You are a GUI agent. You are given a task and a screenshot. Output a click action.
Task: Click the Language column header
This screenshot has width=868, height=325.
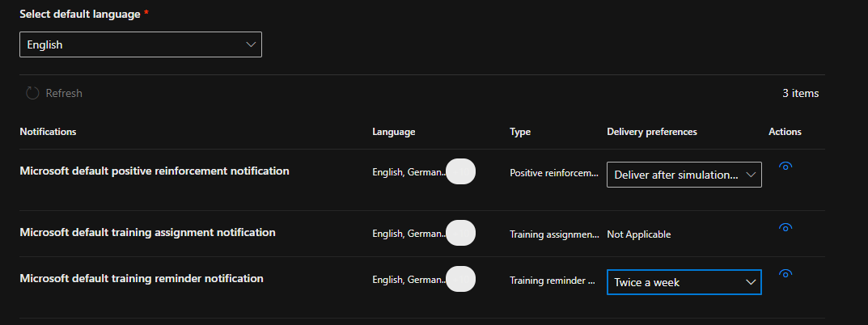[393, 132]
